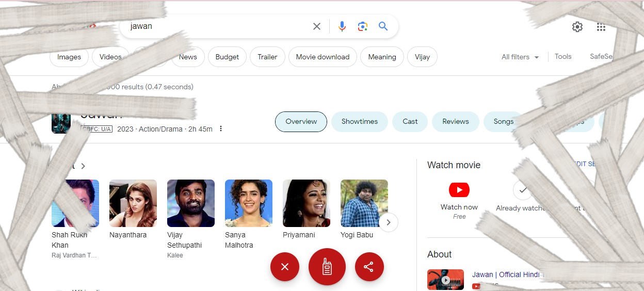Viewport: 644px width, 291px height.
Task: Click the Vijay Sethupathi name text
Action: tap(184, 240)
